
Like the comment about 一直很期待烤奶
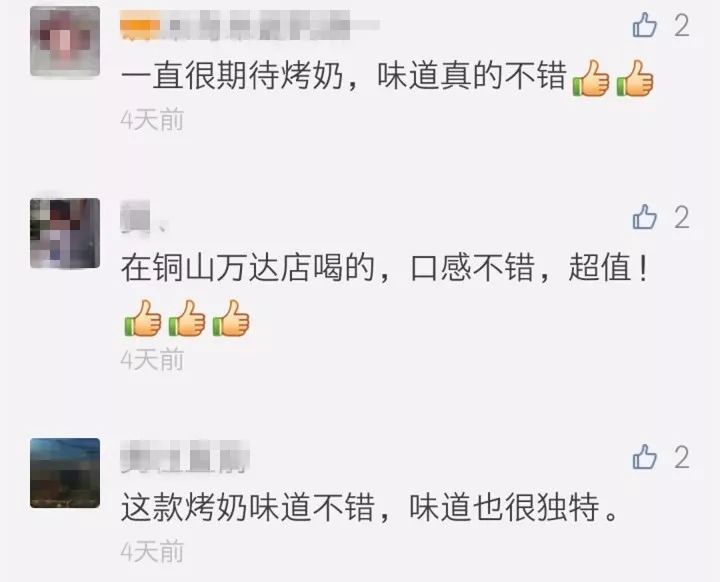[645, 25]
